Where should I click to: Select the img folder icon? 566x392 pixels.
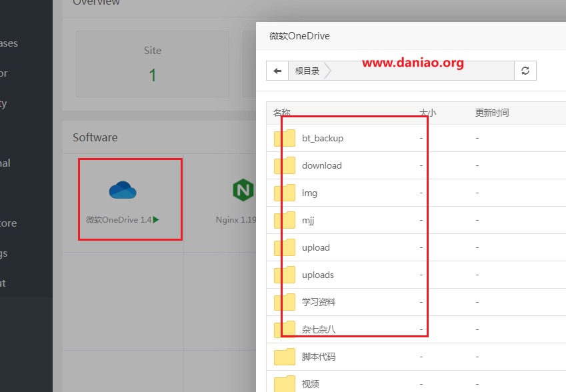[285, 193]
